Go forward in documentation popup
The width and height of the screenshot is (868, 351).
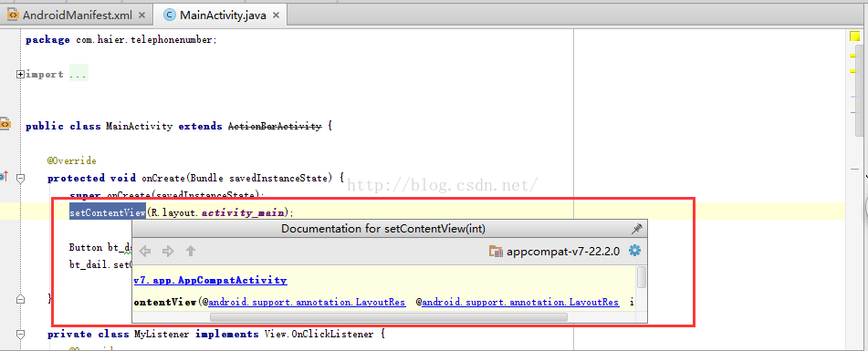[x=168, y=251]
